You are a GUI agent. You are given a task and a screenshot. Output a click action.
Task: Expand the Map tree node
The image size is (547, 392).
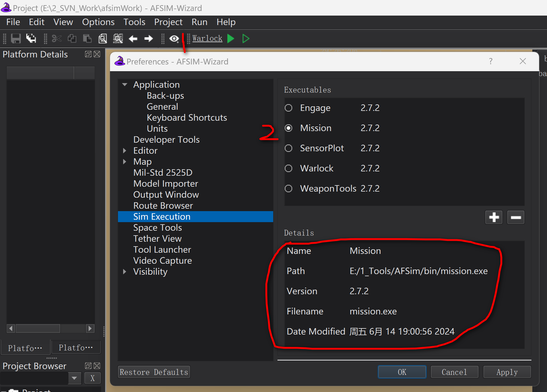[x=125, y=162]
